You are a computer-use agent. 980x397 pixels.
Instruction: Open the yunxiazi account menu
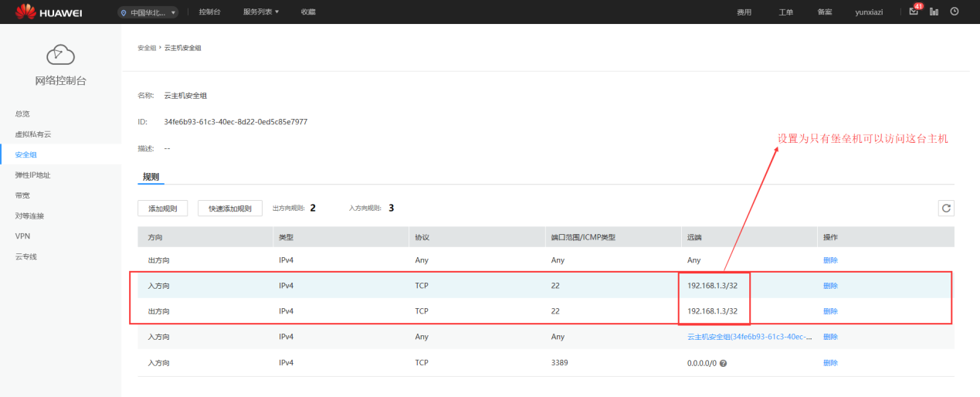[x=869, y=12]
